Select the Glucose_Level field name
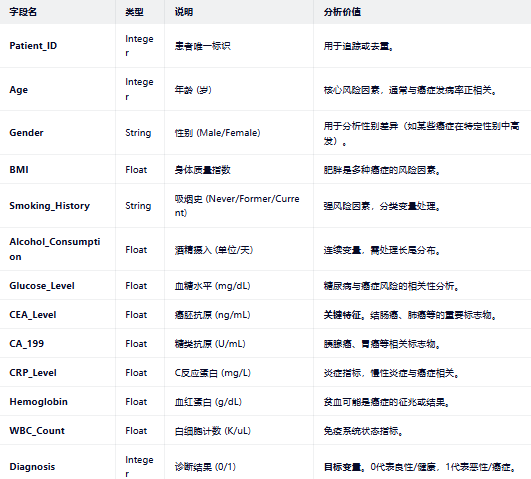Screen dimensions: 531x479 [42, 286]
